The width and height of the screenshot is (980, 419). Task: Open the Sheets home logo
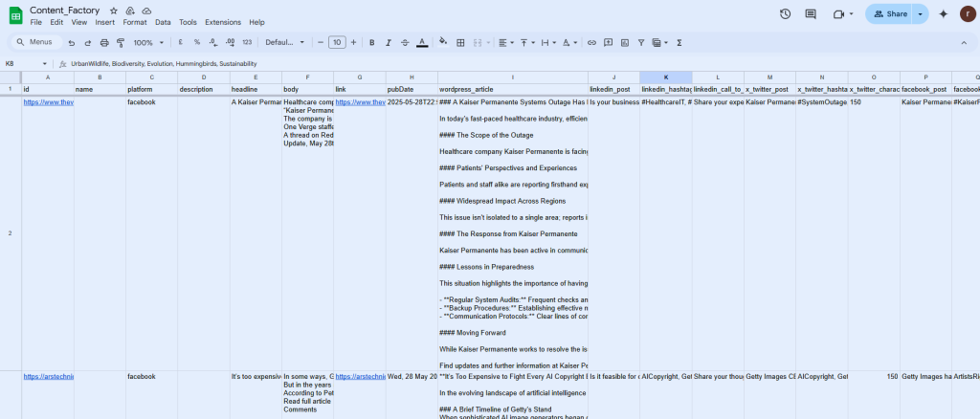[x=15, y=15]
